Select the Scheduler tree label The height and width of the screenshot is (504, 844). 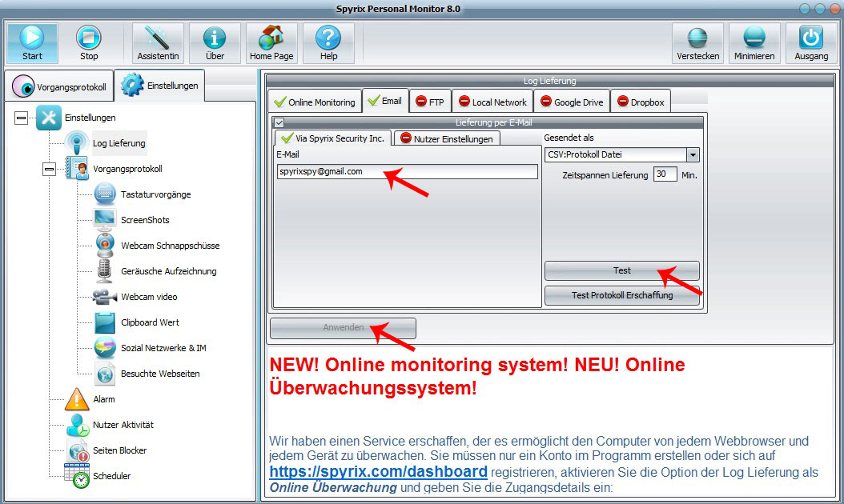(x=112, y=476)
